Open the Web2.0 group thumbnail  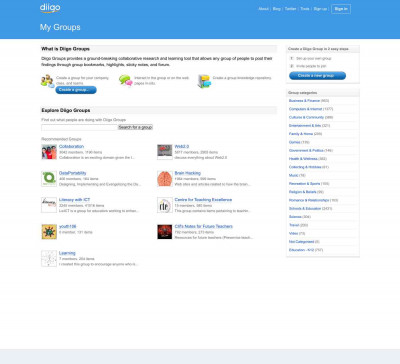165,152
